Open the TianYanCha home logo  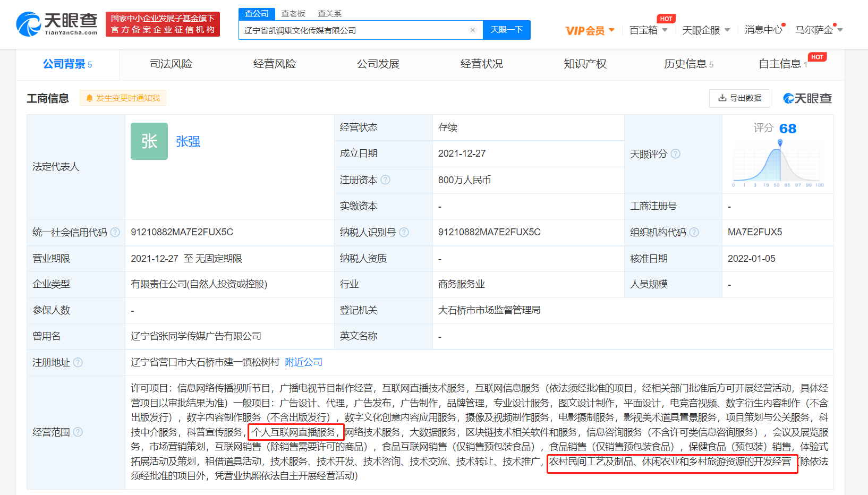coord(57,24)
